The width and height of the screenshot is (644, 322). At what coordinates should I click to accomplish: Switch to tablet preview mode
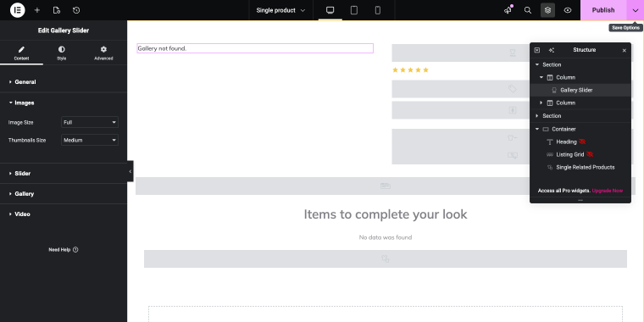click(x=354, y=10)
